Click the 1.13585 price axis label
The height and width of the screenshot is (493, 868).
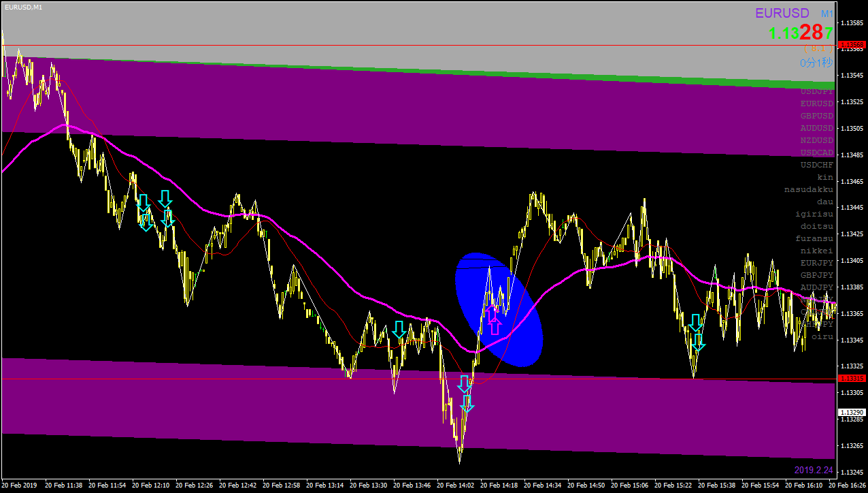coord(852,22)
